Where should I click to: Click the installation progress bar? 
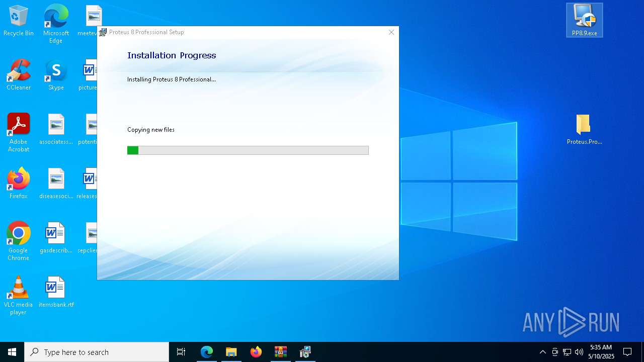(x=248, y=150)
